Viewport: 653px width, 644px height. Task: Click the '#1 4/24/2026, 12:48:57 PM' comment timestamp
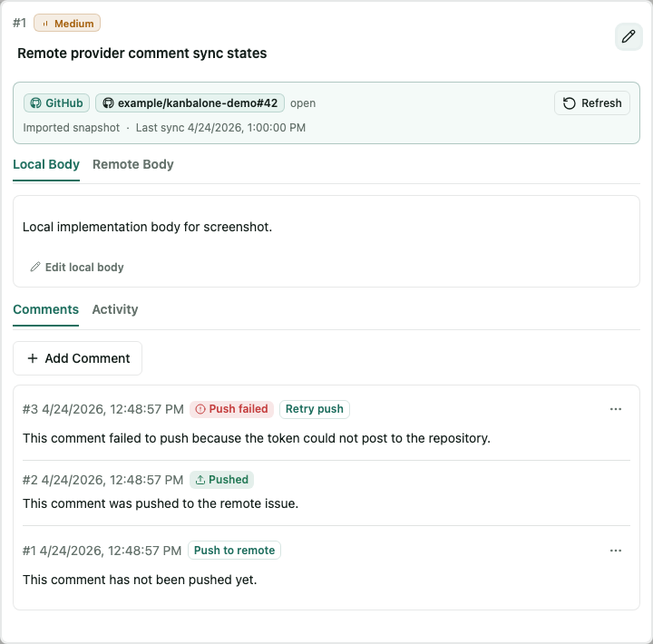coord(102,551)
